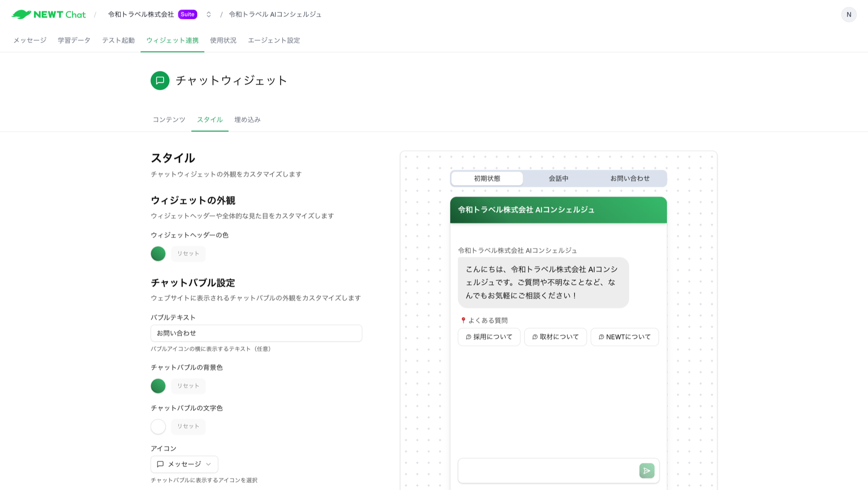This screenshot has width=868, height=490.
Task: Reset the ウィジェットヘッダーの色 setting
Action: (x=188, y=253)
